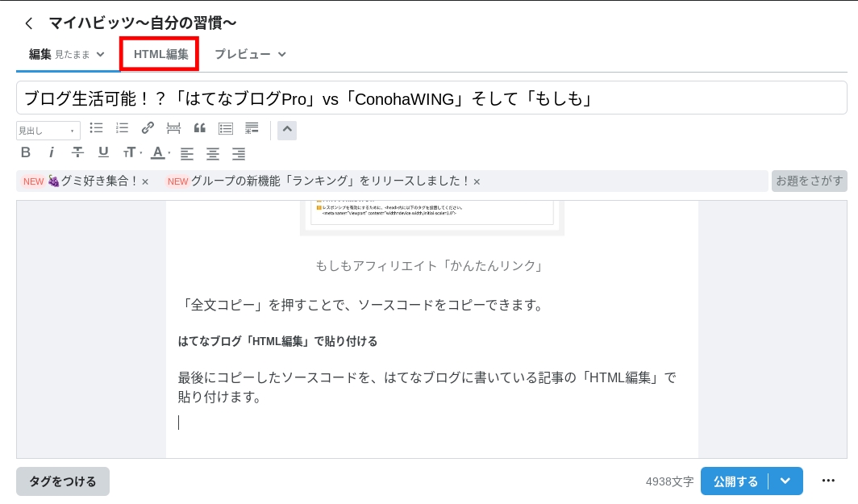
Task: Click the 公開する publish button
Action: pos(735,481)
